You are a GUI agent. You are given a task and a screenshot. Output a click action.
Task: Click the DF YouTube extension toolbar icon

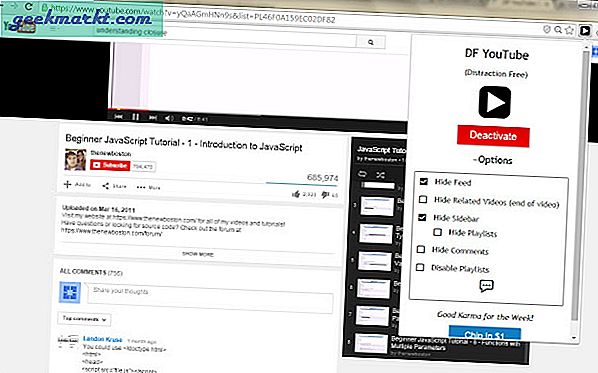pos(584,30)
